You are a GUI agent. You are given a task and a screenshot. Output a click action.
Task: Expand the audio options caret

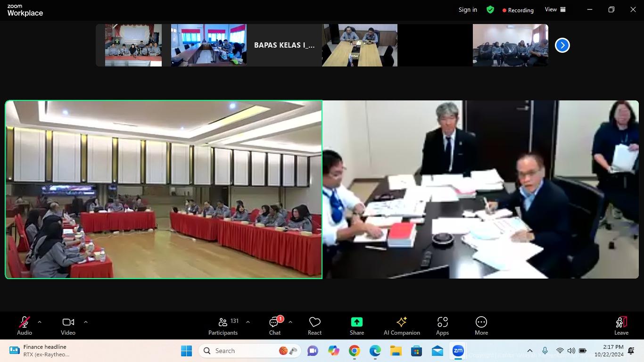[40, 322]
